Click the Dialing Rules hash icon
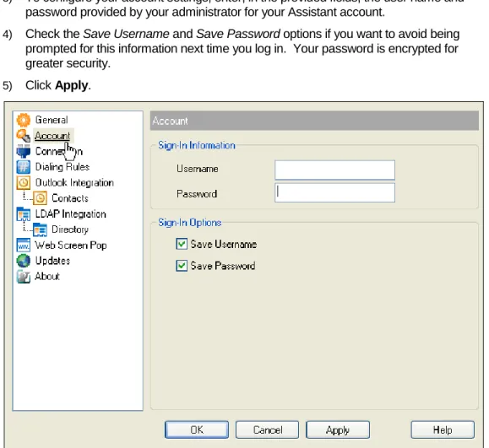 point(24,167)
